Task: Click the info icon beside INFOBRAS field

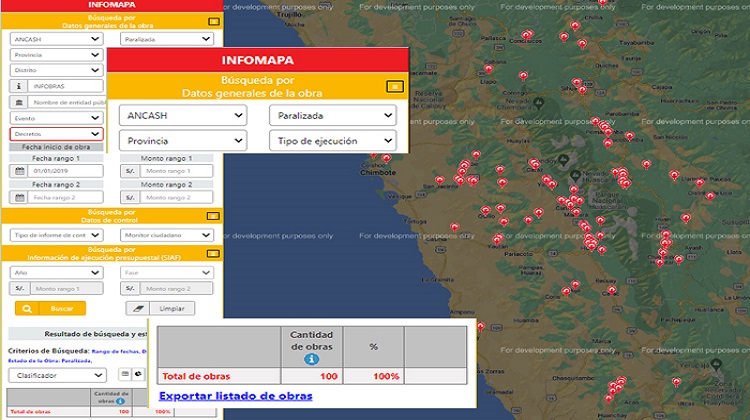Action: 19,86
